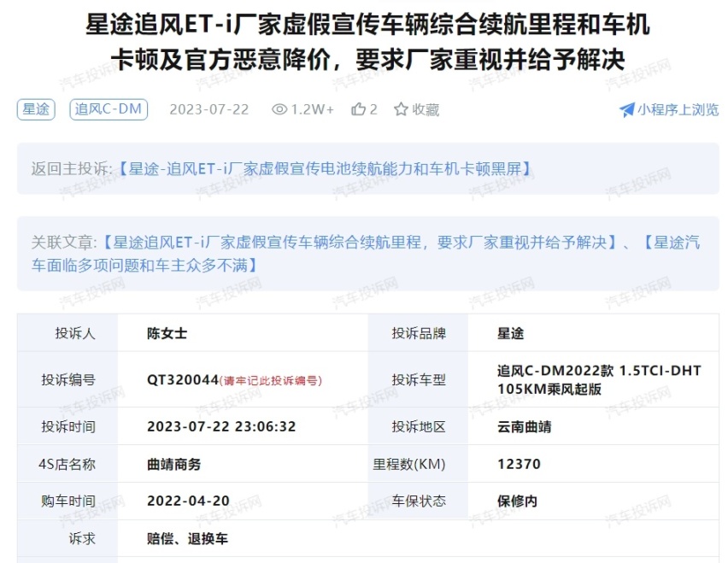Click complaint time 2023-07-22 23:06:32

click(221, 426)
